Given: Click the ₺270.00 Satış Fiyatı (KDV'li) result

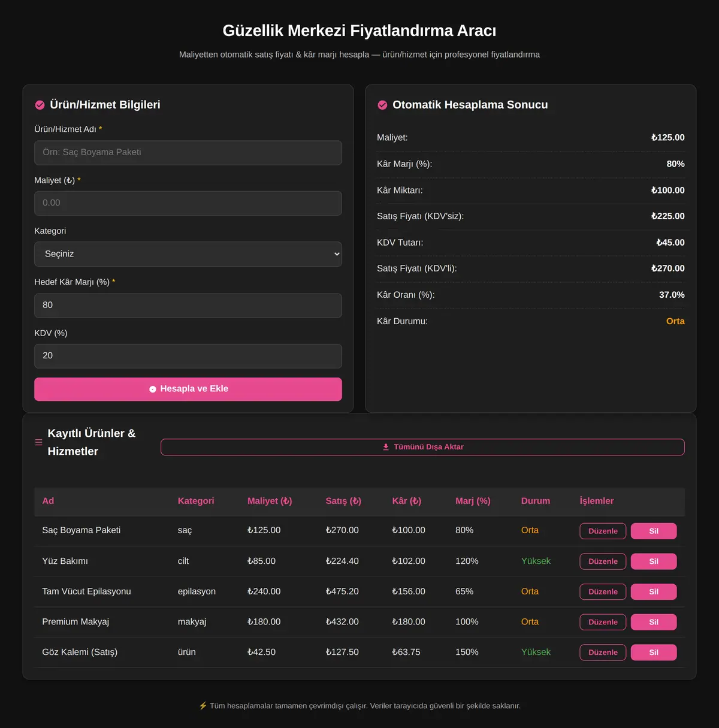Looking at the screenshot, I should pos(667,269).
